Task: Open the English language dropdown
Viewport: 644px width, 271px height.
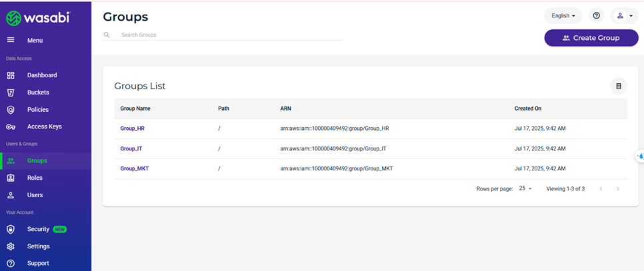Action: 563,15
